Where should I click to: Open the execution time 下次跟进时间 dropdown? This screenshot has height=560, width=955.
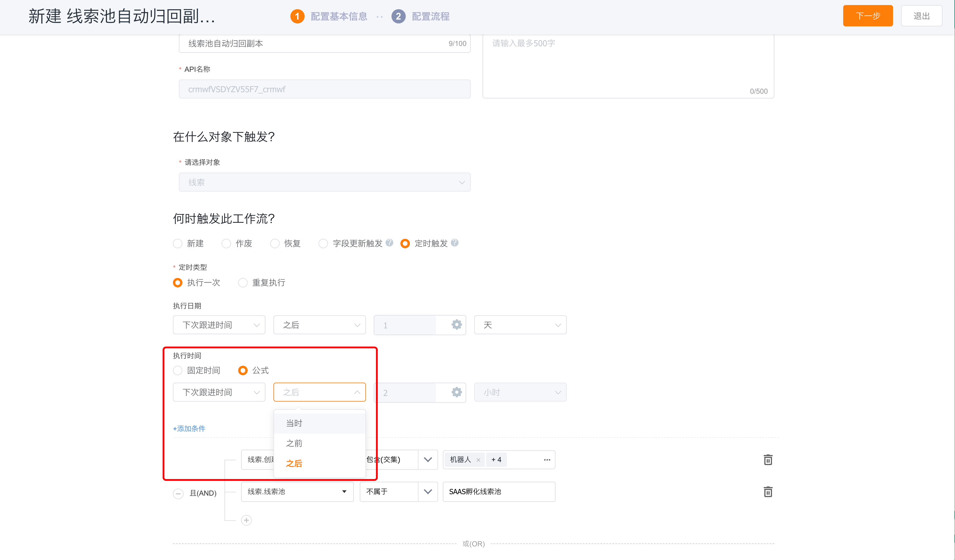[219, 392]
